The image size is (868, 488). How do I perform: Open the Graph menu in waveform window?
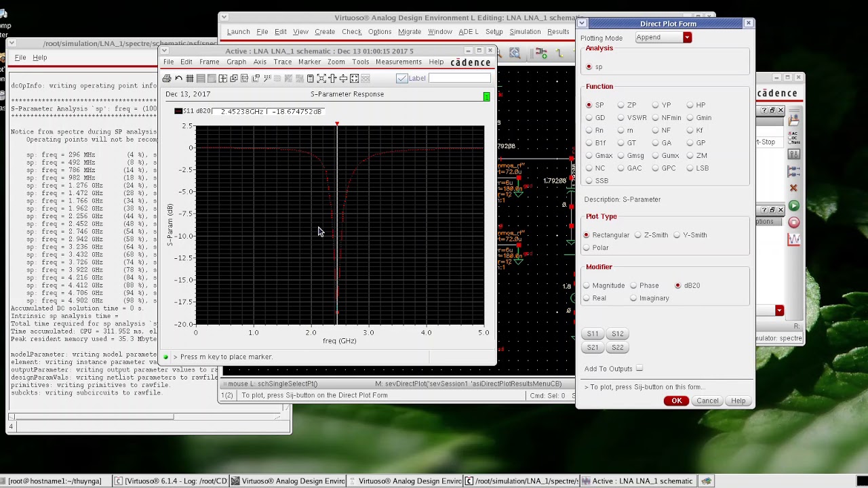pos(236,62)
